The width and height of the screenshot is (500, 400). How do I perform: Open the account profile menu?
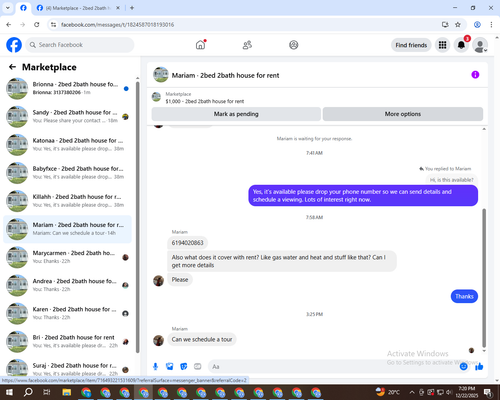480,45
